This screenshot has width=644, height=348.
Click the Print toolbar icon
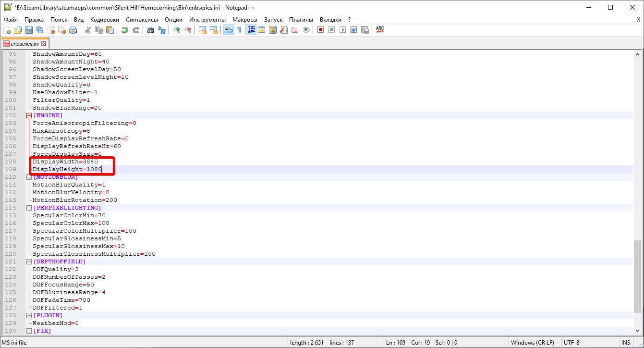(73, 30)
